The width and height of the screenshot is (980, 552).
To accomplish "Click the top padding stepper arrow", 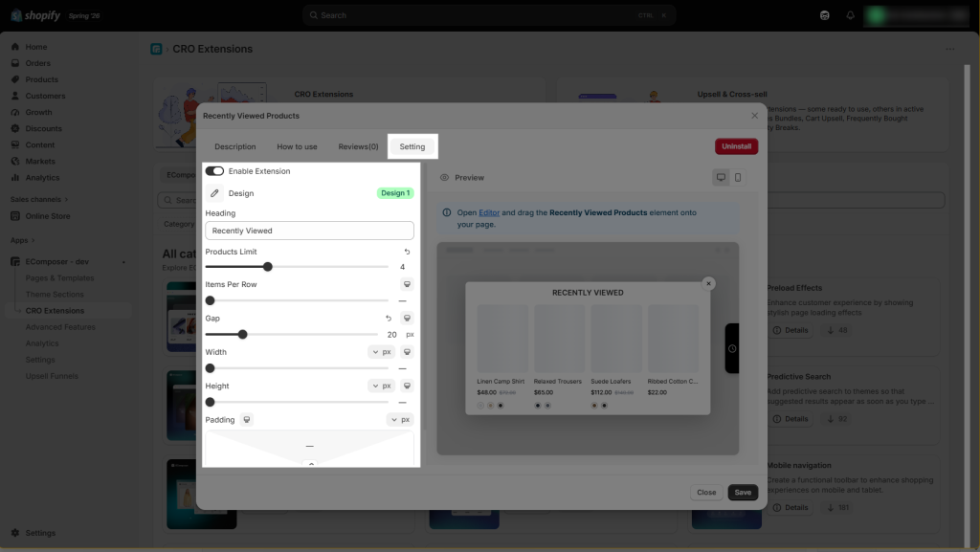I will [x=311, y=463].
